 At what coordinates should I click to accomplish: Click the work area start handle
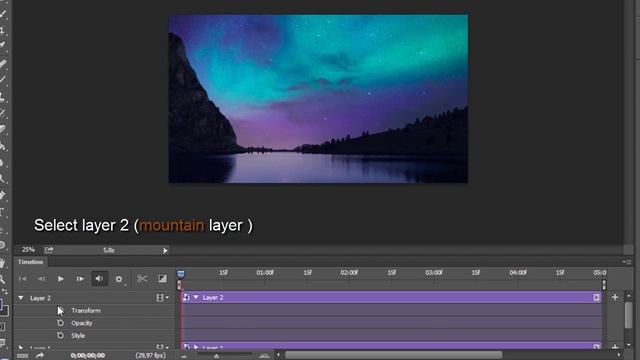(180, 285)
